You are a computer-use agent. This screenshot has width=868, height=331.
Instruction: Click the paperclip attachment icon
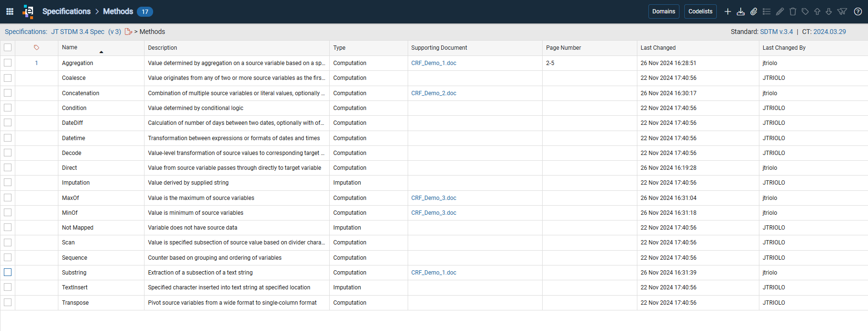click(754, 11)
